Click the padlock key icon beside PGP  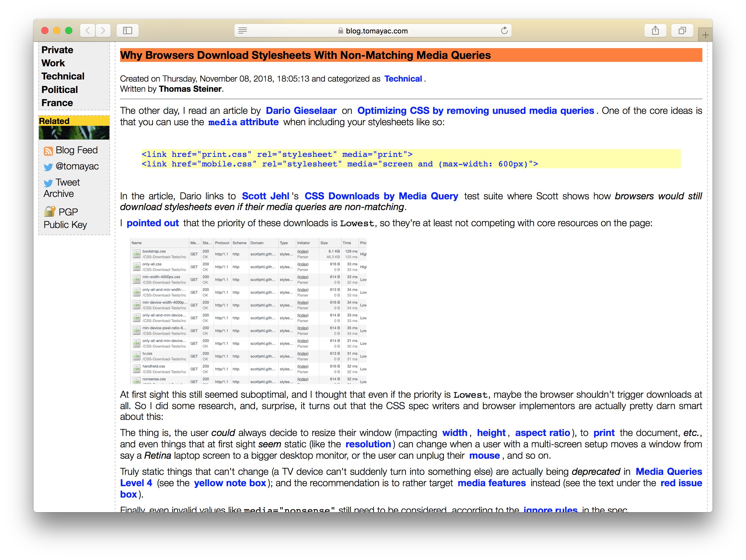50,211
